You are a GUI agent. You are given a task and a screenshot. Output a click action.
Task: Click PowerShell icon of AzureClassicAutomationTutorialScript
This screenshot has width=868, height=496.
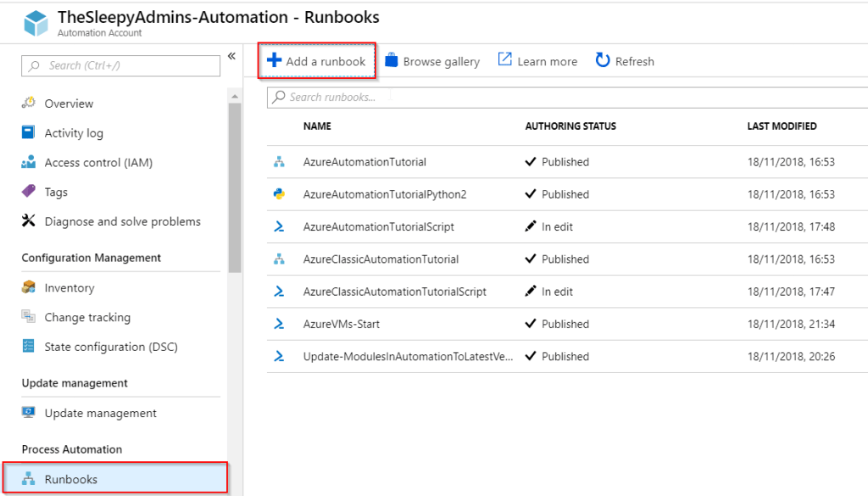pyautogui.click(x=279, y=291)
